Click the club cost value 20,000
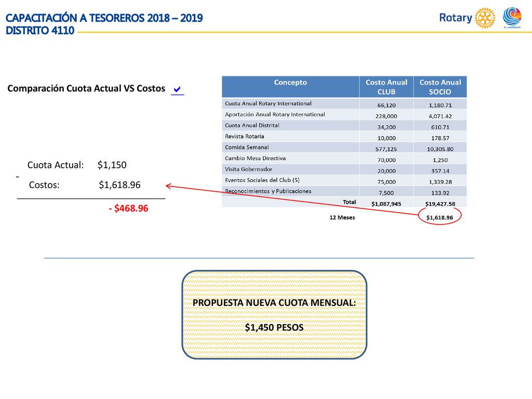Screen dimensions: 532x399 (387, 171)
